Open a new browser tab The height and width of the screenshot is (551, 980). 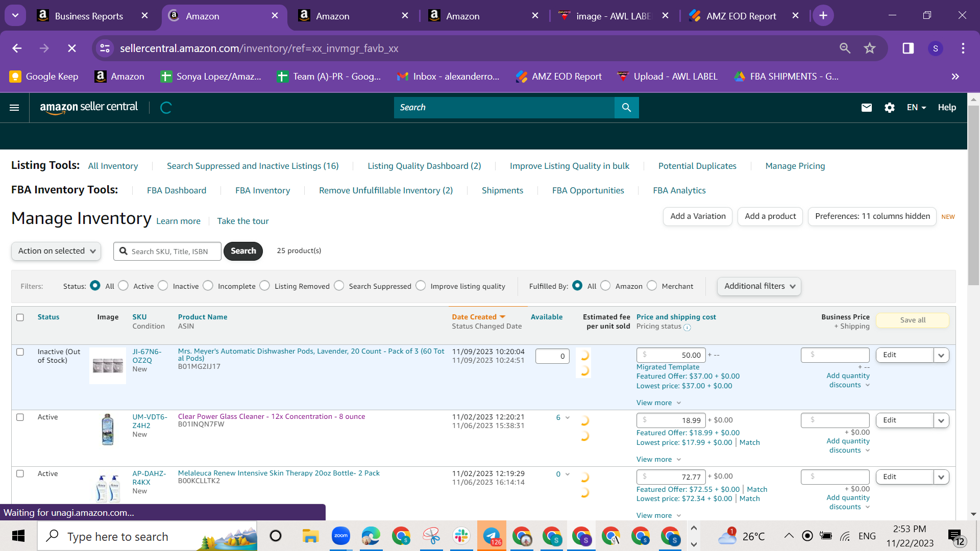[x=823, y=16]
